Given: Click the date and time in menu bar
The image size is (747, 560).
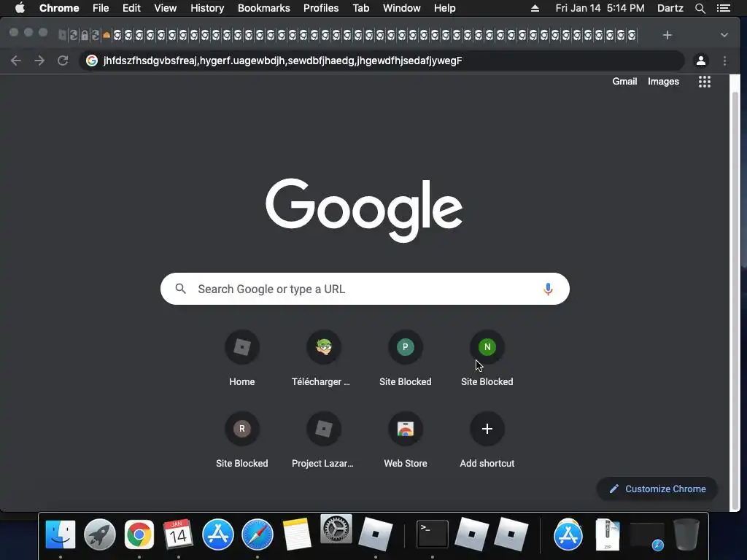Looking at the screenshot, I should click(x=600, y=8).
